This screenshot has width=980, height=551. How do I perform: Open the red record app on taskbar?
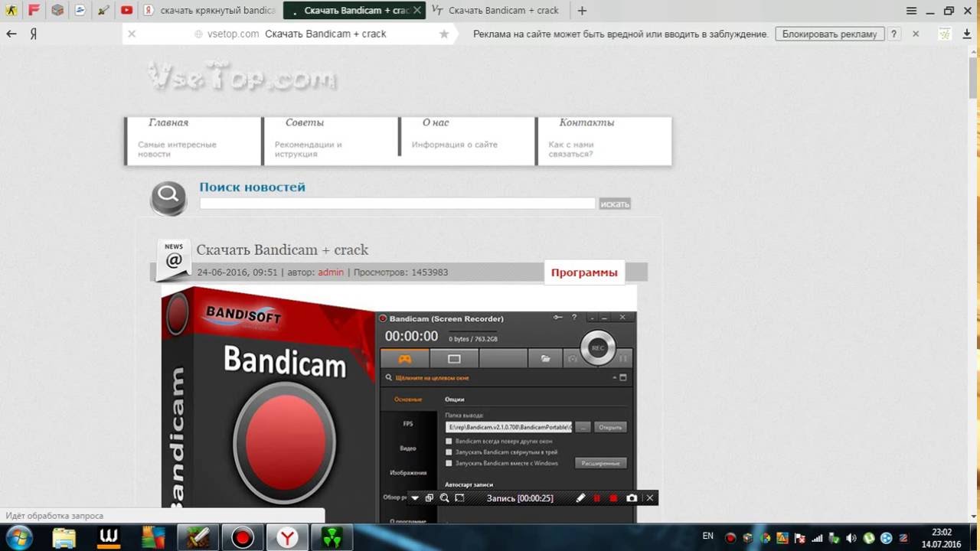coord(243,537)
